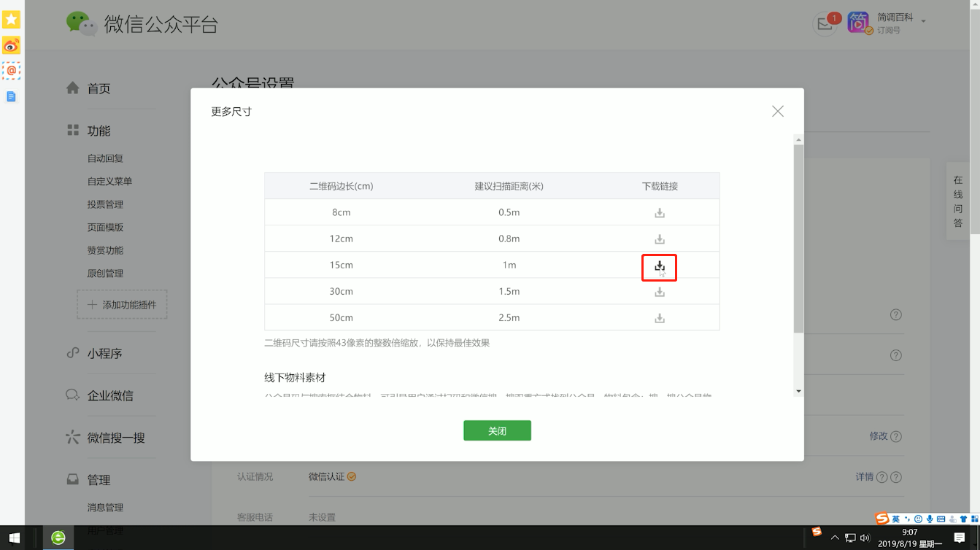
Task: Click the 线下物料素材 heading
Action: [295, 377]
